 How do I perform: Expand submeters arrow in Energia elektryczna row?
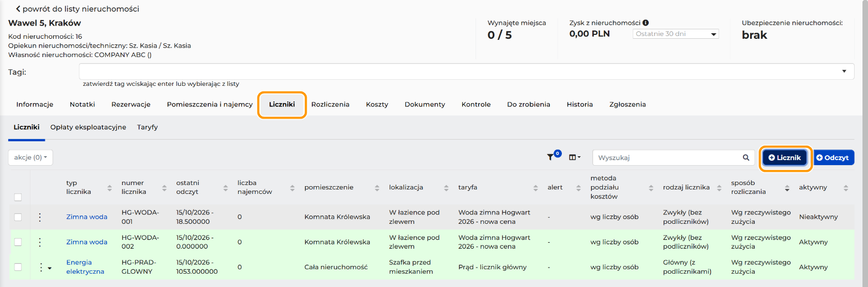point(49,268)
